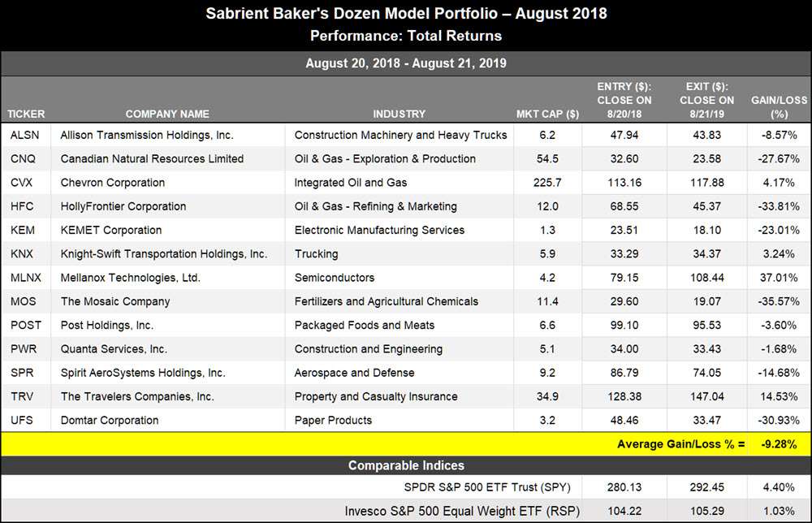Select Oil & Gas - Refining & Marketing
This screenshot has width=812, height=523.
click(375, 206)
